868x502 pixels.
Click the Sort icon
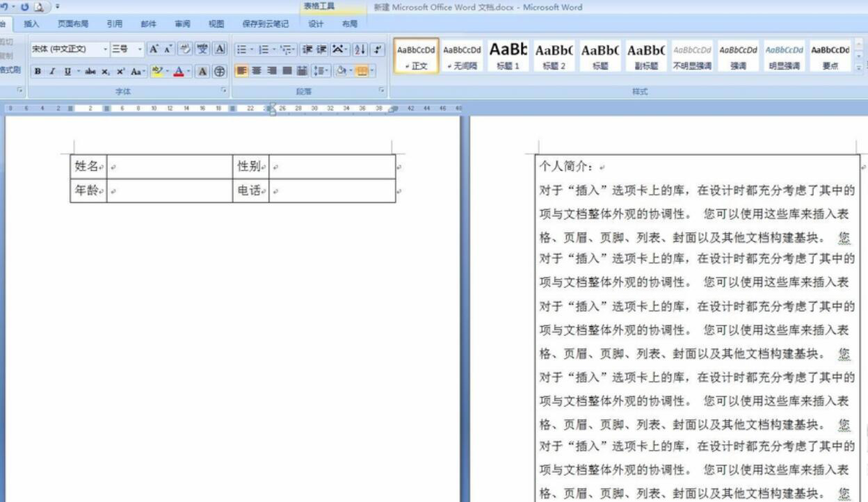pyautogui.click(x=360, y=49)
